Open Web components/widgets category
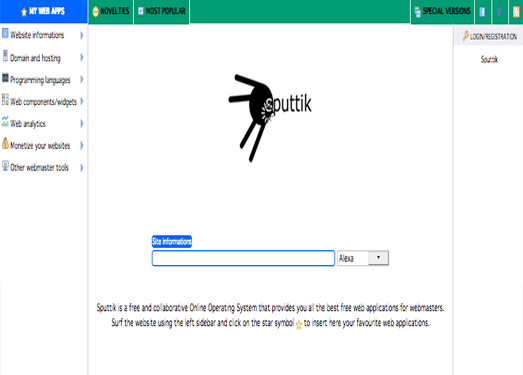Screen dimensions: 523x375 (43, 102)
